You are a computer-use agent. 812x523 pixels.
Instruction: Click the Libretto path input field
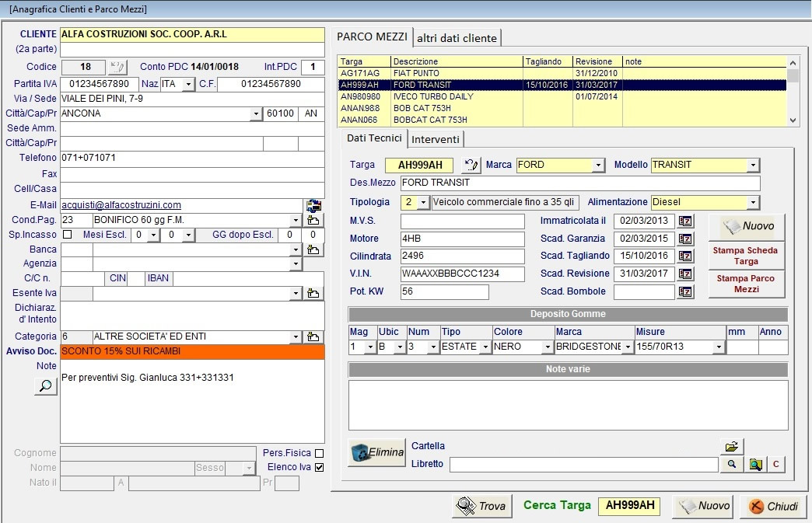click(583, 465)
